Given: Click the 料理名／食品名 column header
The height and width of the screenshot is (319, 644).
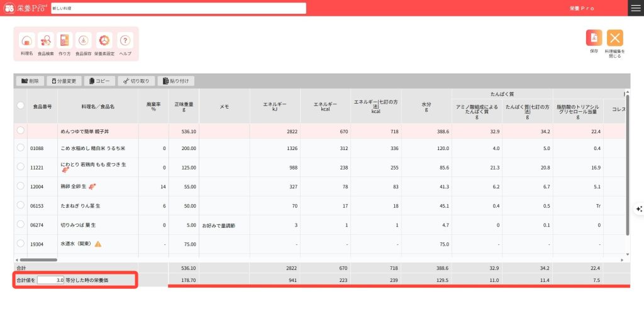Looking at the screenshot, I should click(97, 106).
